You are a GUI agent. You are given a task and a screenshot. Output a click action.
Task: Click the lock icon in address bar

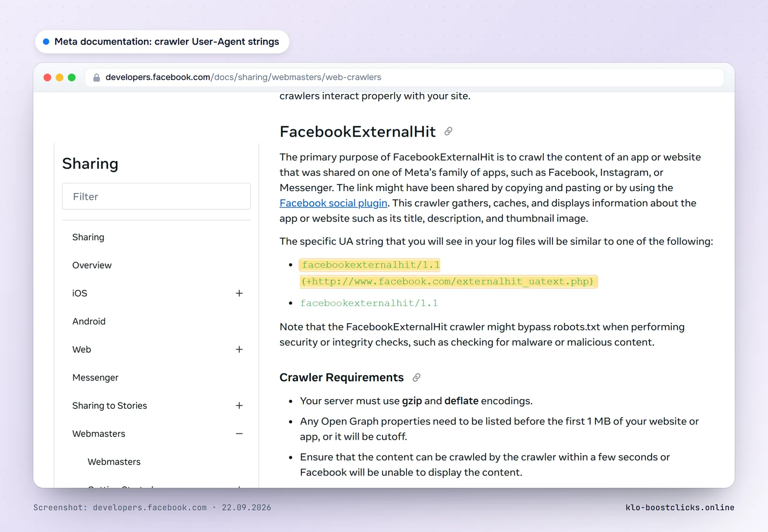pos(96,77)
